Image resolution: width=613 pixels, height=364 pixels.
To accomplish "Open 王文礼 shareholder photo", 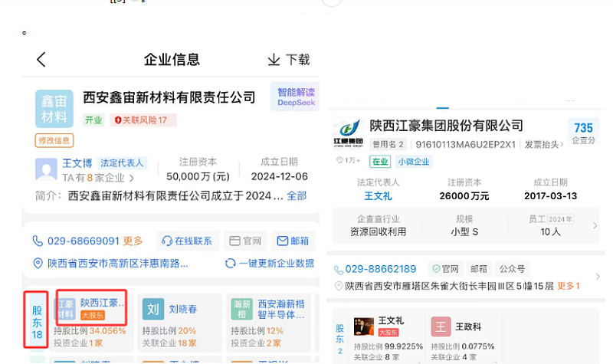I will coord(363,326).
